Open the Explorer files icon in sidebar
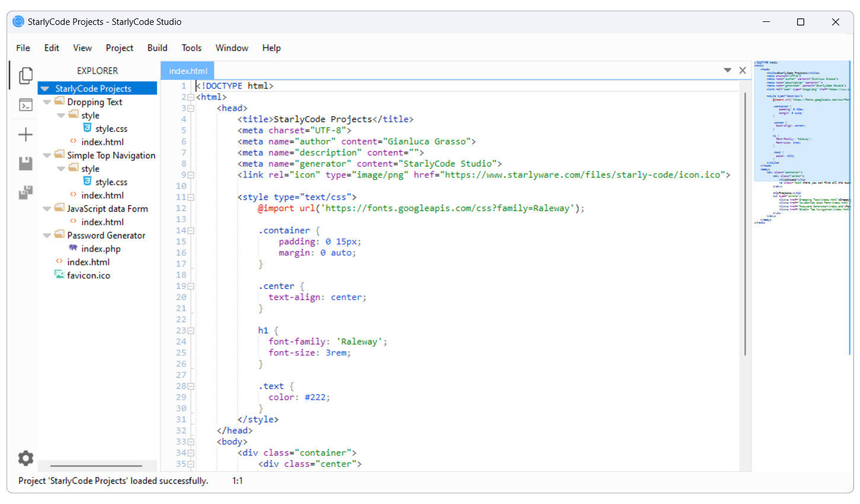This screenshot has height=504, width=860. [26, 75]
